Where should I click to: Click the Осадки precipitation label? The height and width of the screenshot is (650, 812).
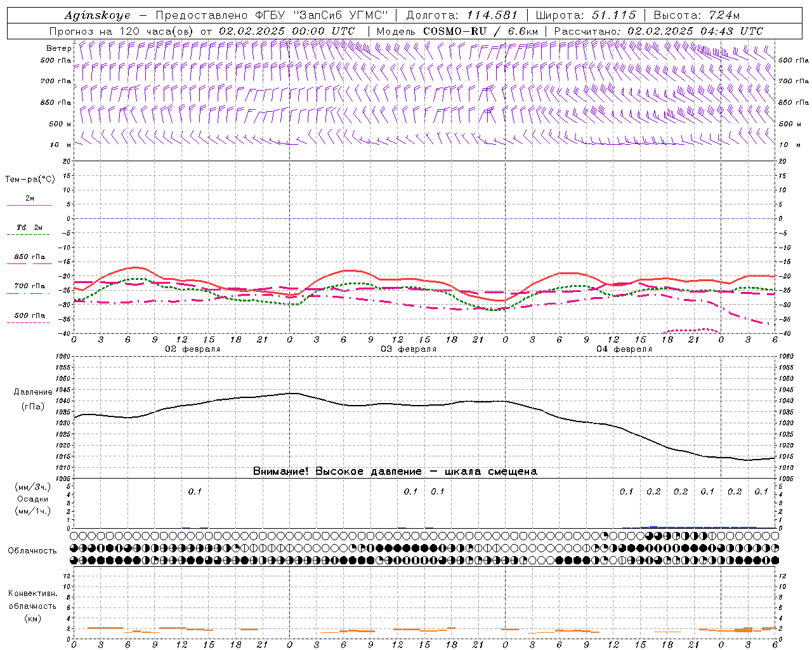pyautogui.click(x=32, y=499)
